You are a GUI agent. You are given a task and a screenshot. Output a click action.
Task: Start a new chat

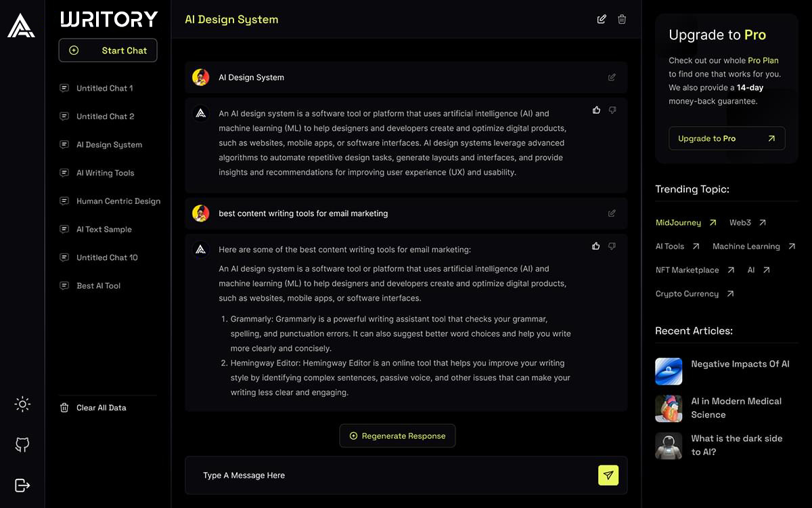pyautogui.click(x=108, y=50)
